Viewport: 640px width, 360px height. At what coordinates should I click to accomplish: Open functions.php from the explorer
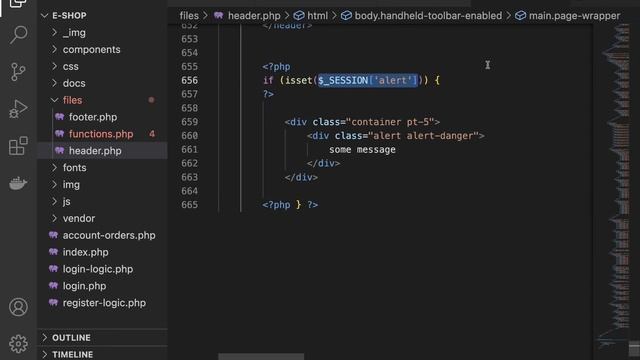tap(101, 134)
